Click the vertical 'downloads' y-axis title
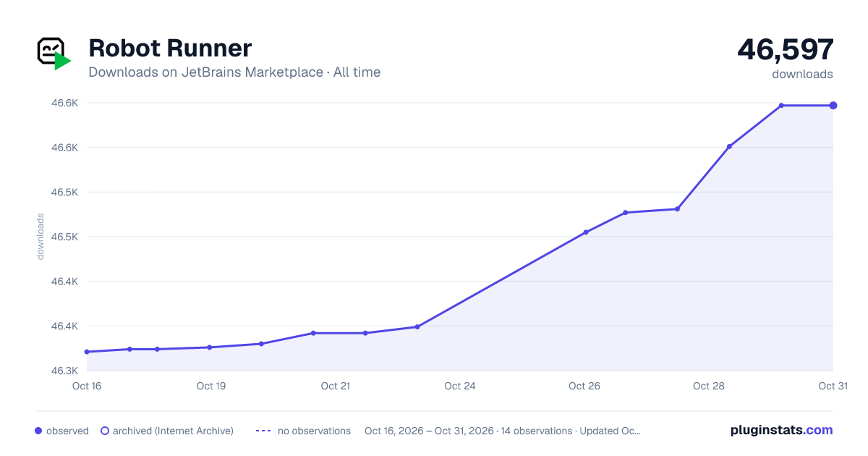The height and width of the screenshot is (456, 868). tap(41, 237)
